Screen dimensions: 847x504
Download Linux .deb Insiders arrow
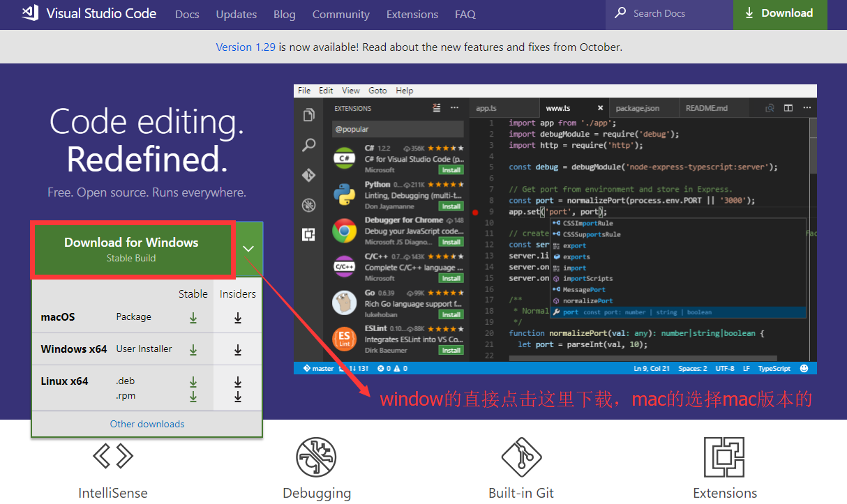point(238,382)
